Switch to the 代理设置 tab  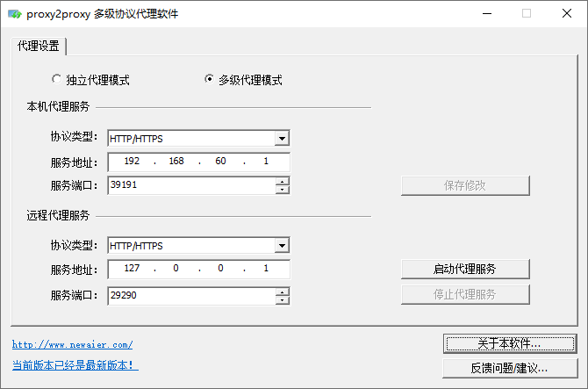click(x=39, y=46)
